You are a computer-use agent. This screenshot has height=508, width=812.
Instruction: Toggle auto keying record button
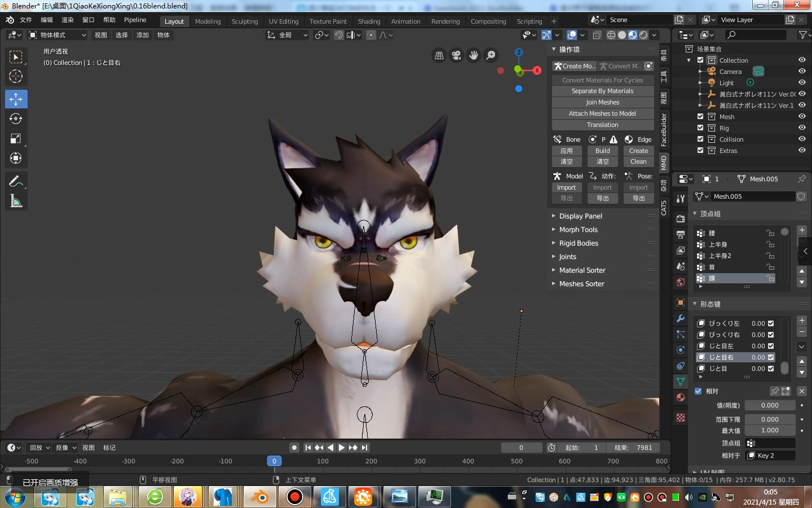click(294, 448)
